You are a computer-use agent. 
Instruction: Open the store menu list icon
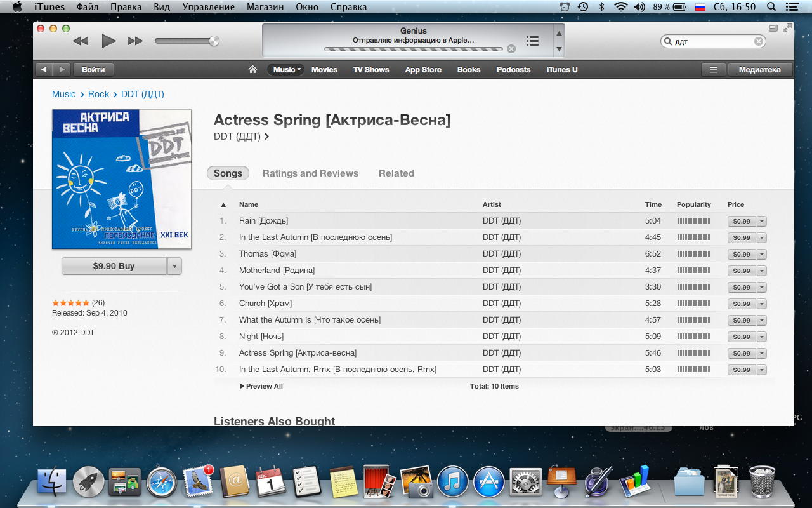pyautogui.click(x=714, y=70)
